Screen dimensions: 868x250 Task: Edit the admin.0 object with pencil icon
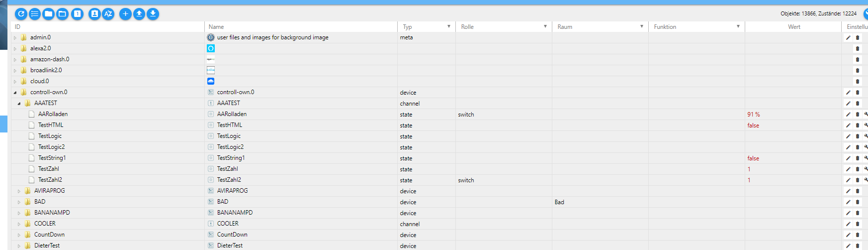tap(848, 37)
